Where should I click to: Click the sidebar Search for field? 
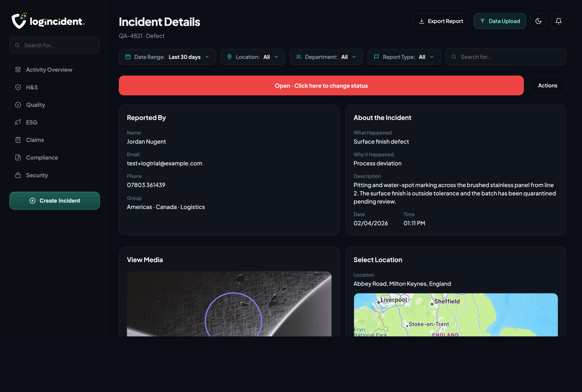pyautogui.click(x=55, y=45)
